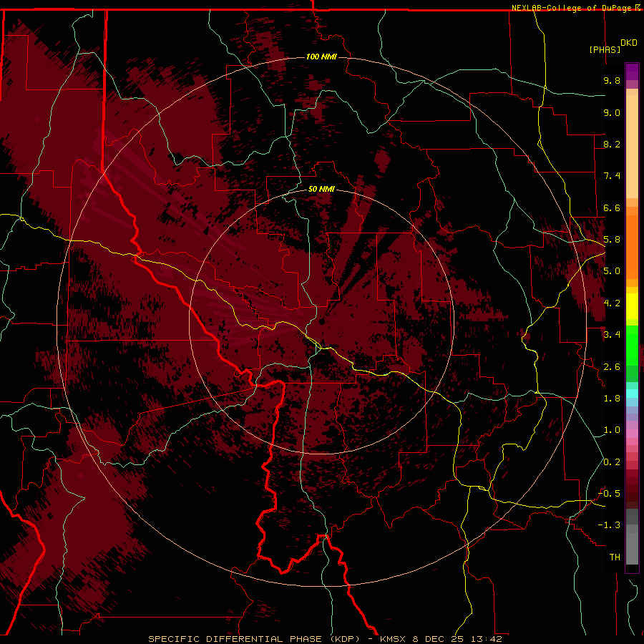Click the KMSX station identifier
The height and width of the screenshot is (644, 644).
[394, 639]
